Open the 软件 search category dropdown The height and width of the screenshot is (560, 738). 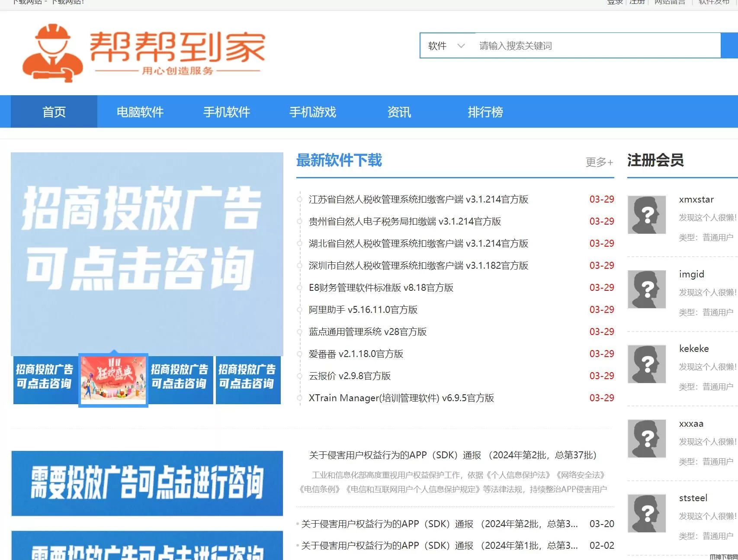[446, 46]
